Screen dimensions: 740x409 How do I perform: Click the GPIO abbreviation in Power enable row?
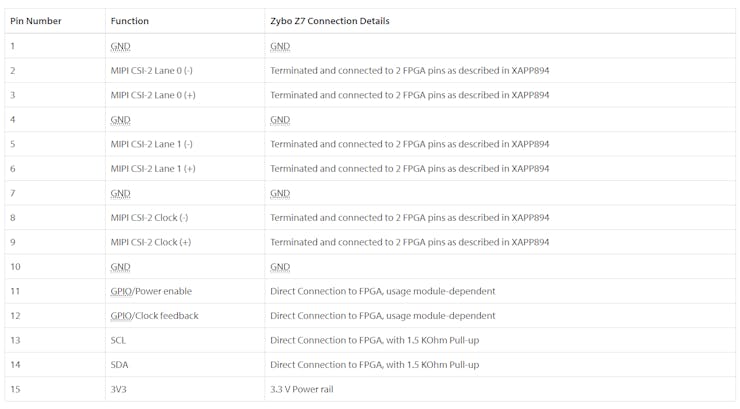tap(121, 292)
